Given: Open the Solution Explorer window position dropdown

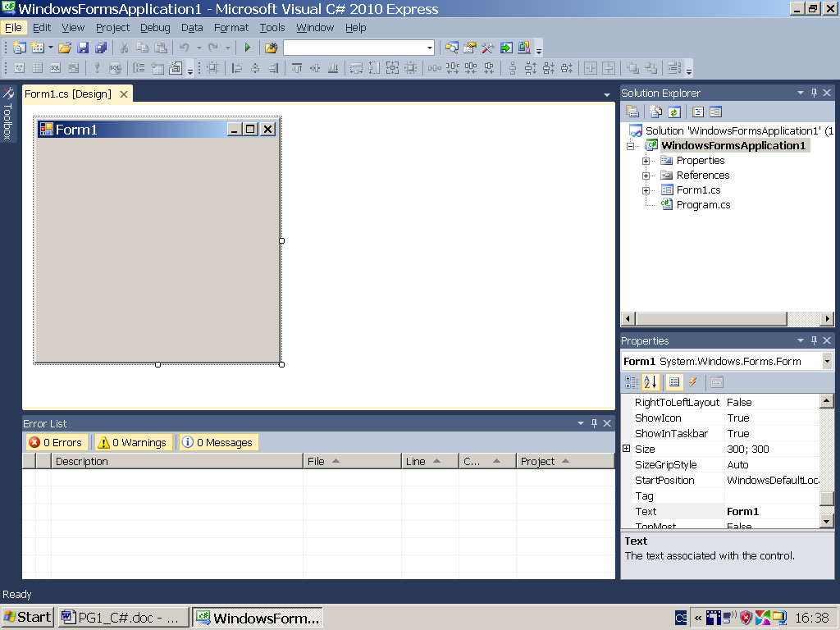Looking at the screenshot, I should coord(801,93).
